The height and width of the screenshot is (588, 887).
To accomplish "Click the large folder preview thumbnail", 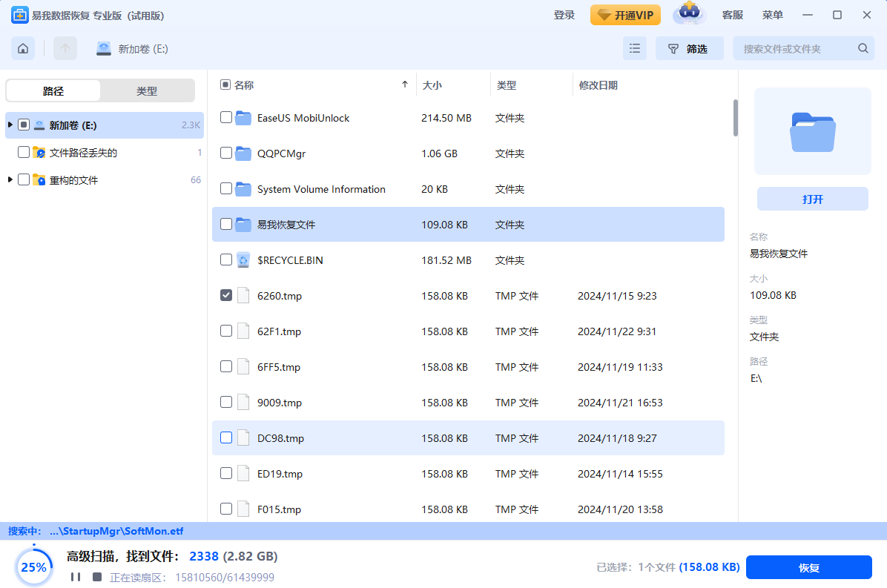I will [x=812, y=131].
